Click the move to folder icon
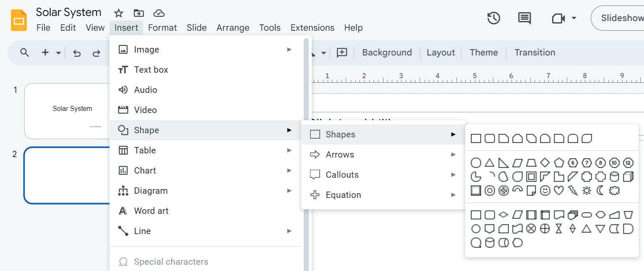This screenshot has height=271, width=644. tap(138, 13)
